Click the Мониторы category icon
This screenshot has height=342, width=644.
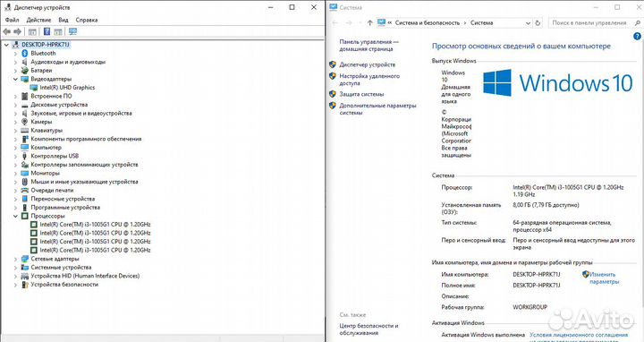(x=25, y=173)
